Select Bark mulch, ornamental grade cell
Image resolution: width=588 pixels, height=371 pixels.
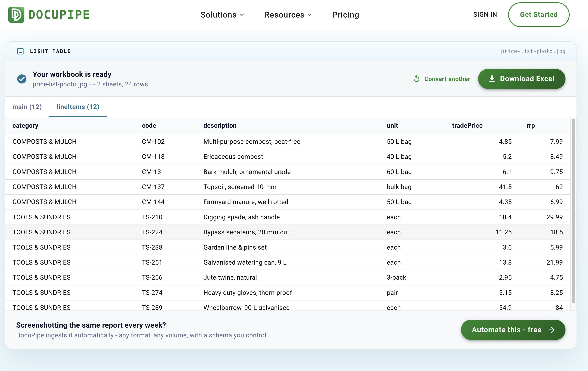[x=247, y=172]
